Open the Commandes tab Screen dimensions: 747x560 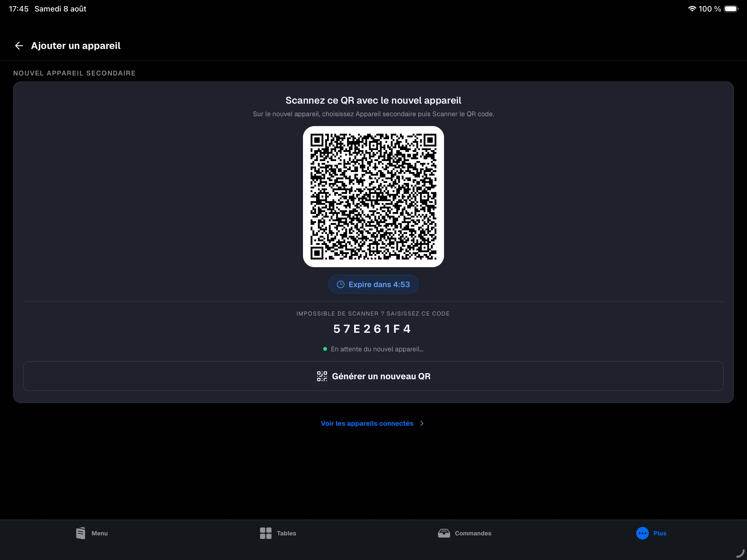[x=465, y=533]
